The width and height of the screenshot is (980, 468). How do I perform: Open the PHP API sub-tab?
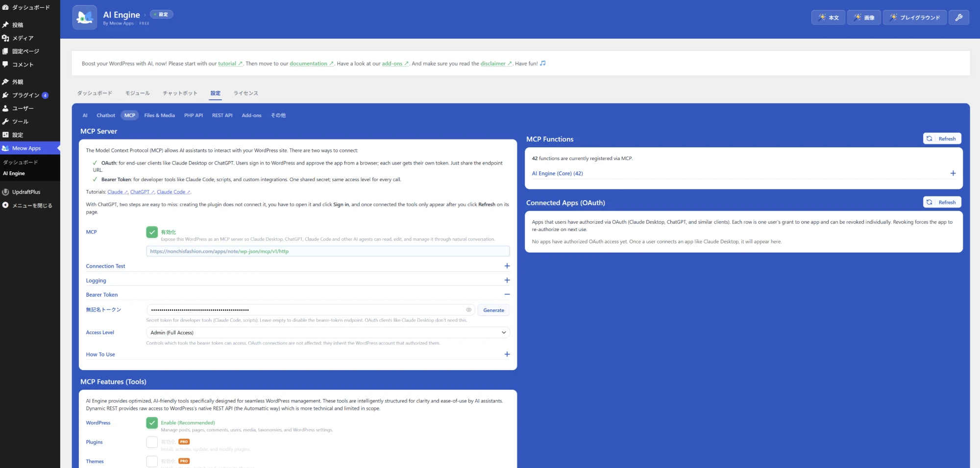194,116
